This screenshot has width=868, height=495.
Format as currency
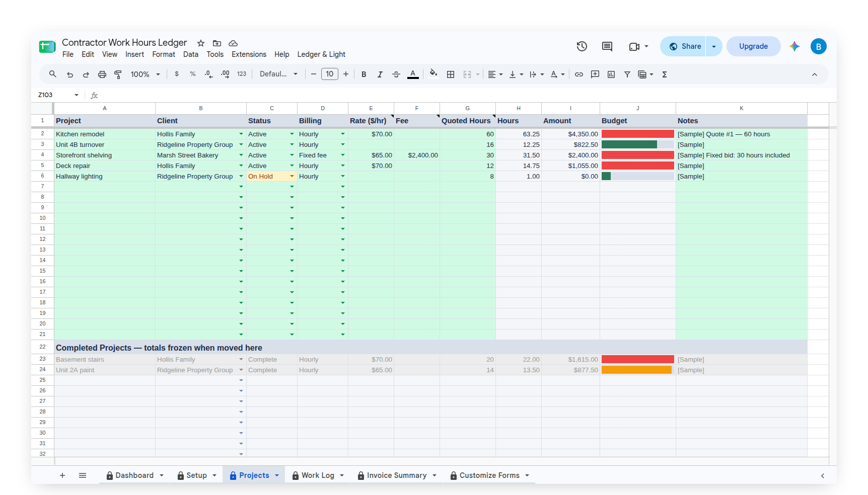tap(177, 74)
